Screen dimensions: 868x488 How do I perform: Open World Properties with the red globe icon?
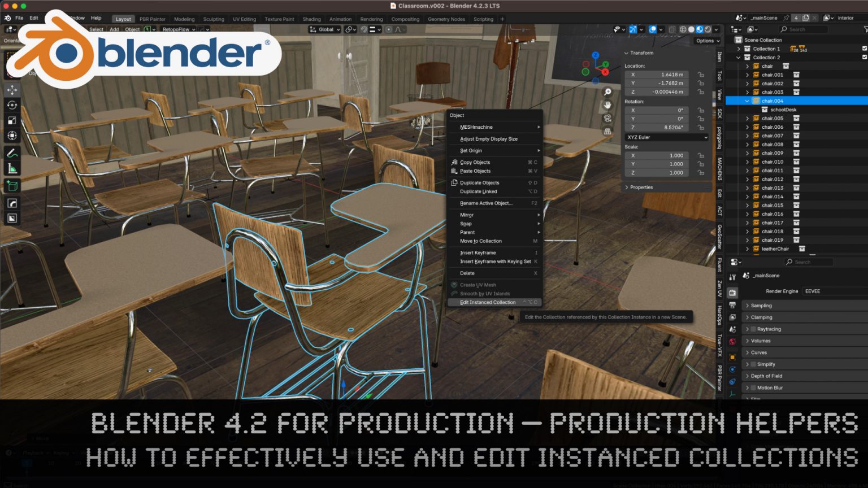(x=732, y=337)
